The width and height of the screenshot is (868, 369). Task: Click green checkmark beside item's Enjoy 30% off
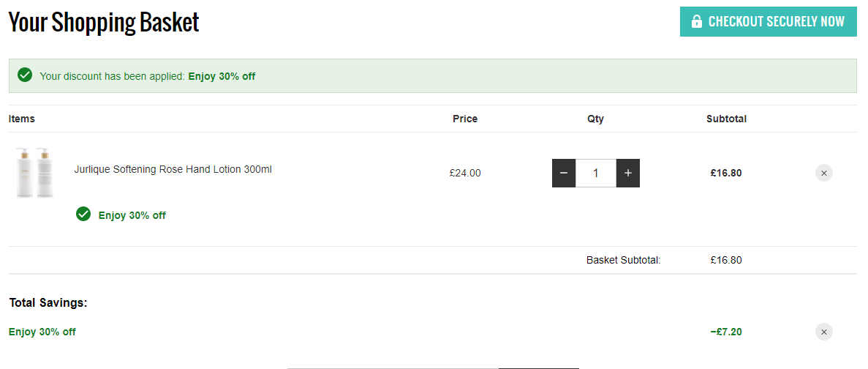coord(83,214)
